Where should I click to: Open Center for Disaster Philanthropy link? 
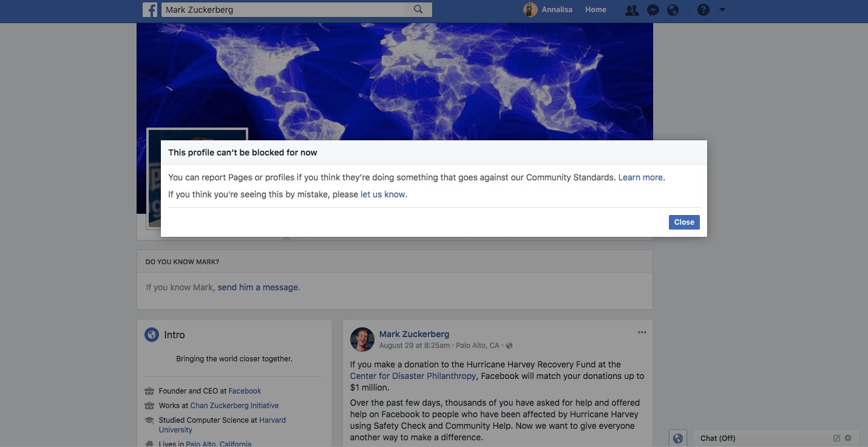click(x=413, y=376)
